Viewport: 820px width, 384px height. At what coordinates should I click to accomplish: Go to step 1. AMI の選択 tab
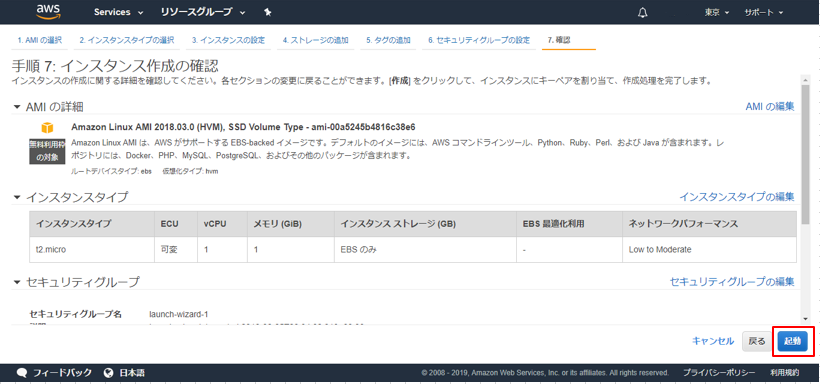(40, 40)
